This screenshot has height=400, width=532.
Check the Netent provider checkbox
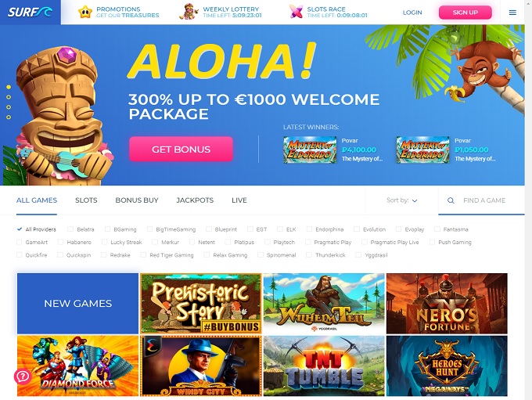pyautogui.click(x=192, y=242)
